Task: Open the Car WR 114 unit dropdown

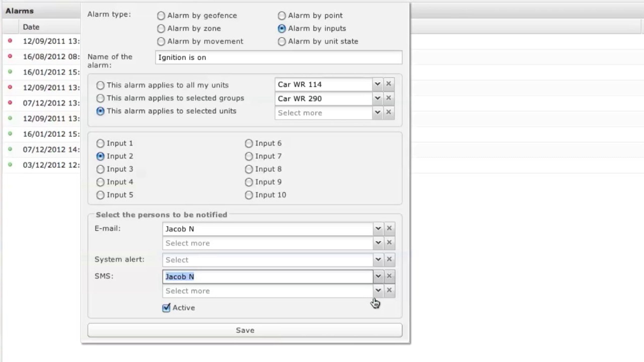Action: coord(377,84)
